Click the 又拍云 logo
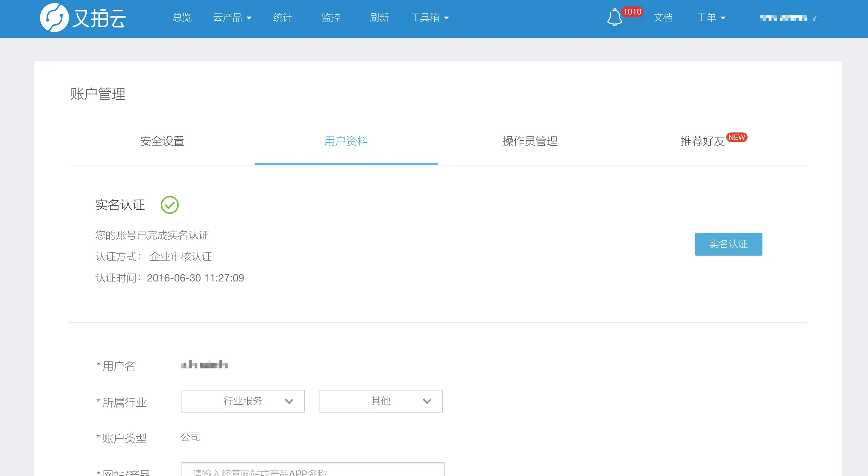The width and height of the screenshot is (868, 476). 83,18
